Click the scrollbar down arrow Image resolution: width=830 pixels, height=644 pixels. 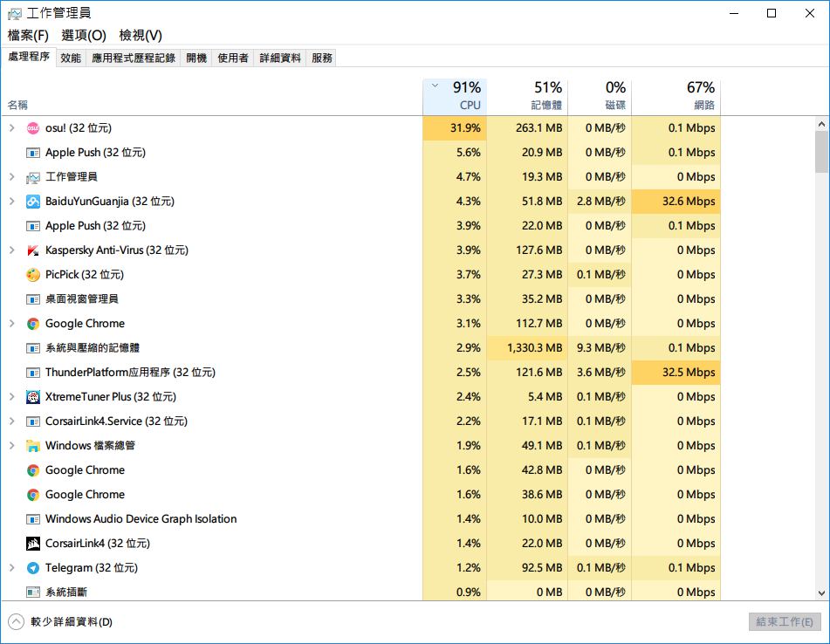coord(821,593)
